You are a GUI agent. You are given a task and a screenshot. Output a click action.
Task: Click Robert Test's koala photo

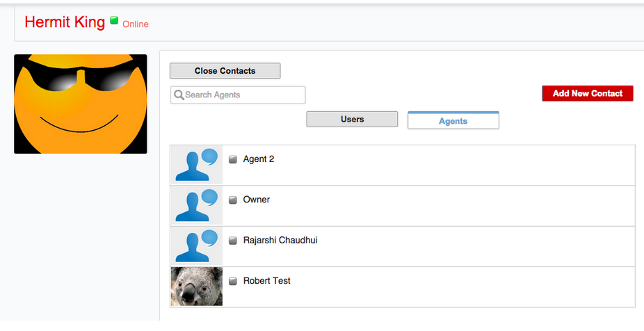[x=196, y=286]
